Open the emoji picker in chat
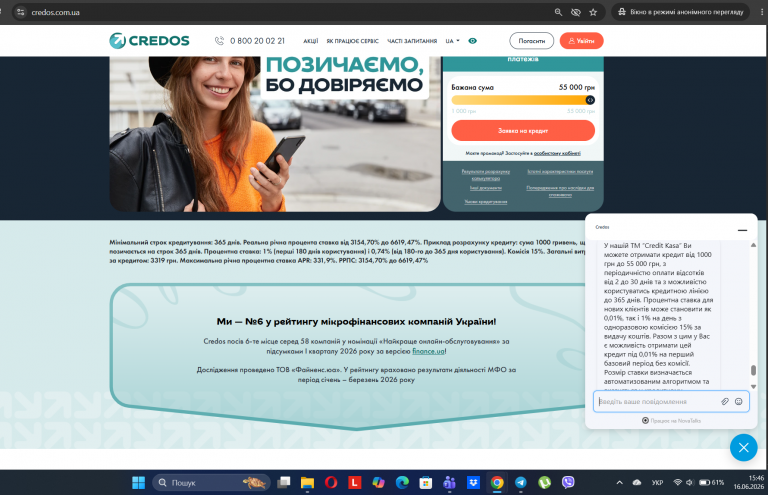 click(739, 401)
